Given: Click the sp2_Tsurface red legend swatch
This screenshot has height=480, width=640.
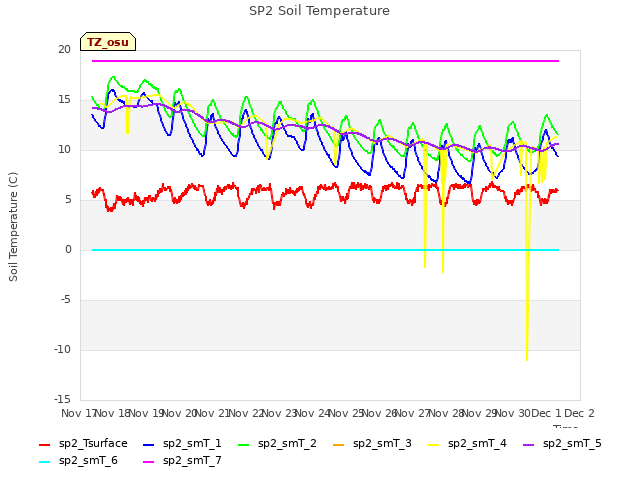Looking at the screenshot, I should tap(44, 444).
